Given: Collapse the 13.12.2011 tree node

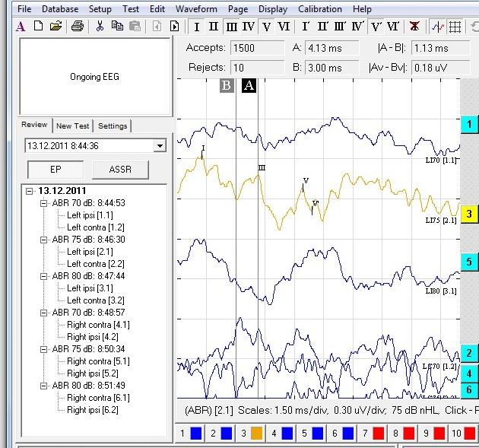Looking at the screenshot, I should (30, 192).
